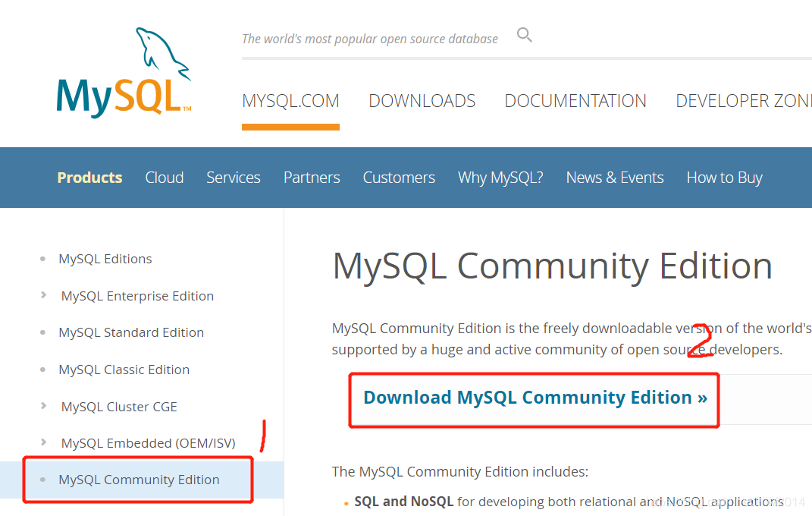Expand the MySQL Cluster CGE arrow
Image resolution: width=812 pixels, height=516 pixels.
click(x=43, y=406)
